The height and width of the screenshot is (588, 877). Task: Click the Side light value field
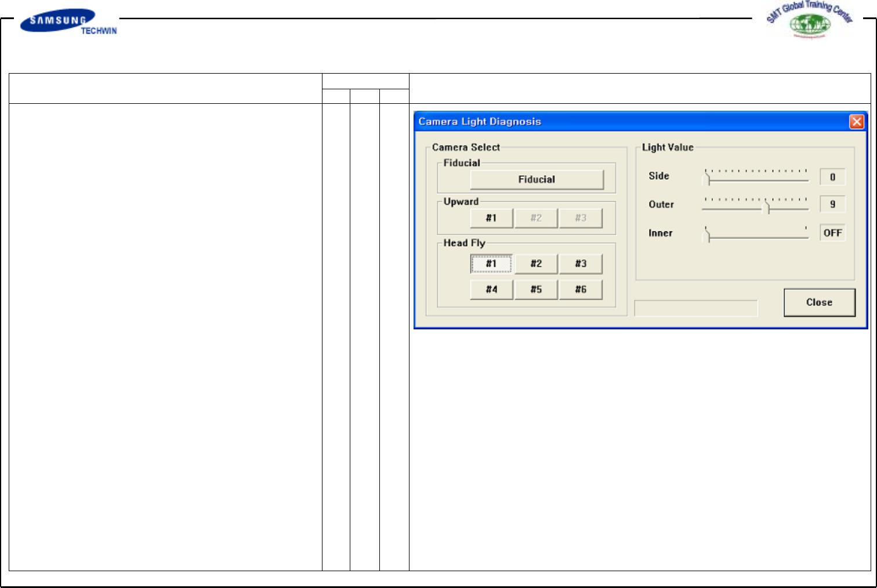tap(832, 177)
